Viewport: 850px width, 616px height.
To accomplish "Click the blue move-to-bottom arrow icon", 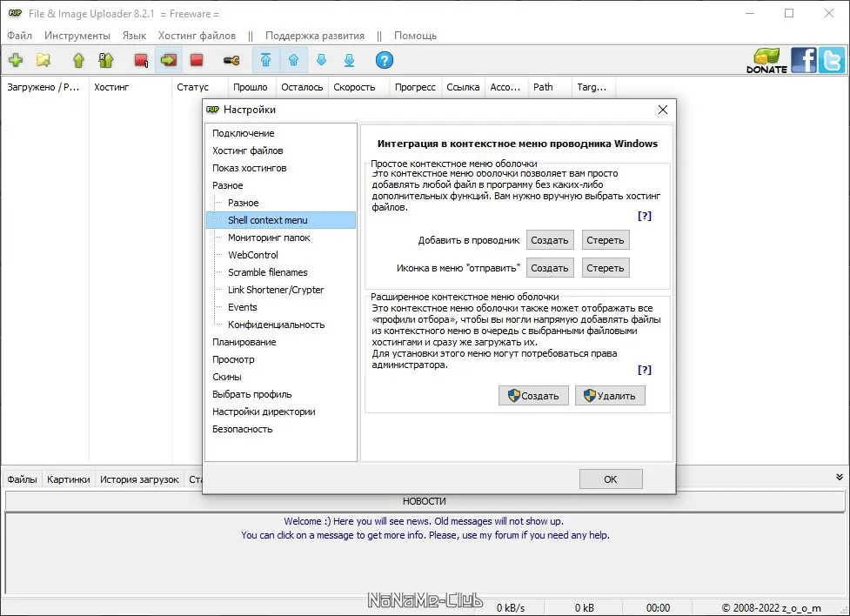I will pyautogui.click(x=349, y=60).
